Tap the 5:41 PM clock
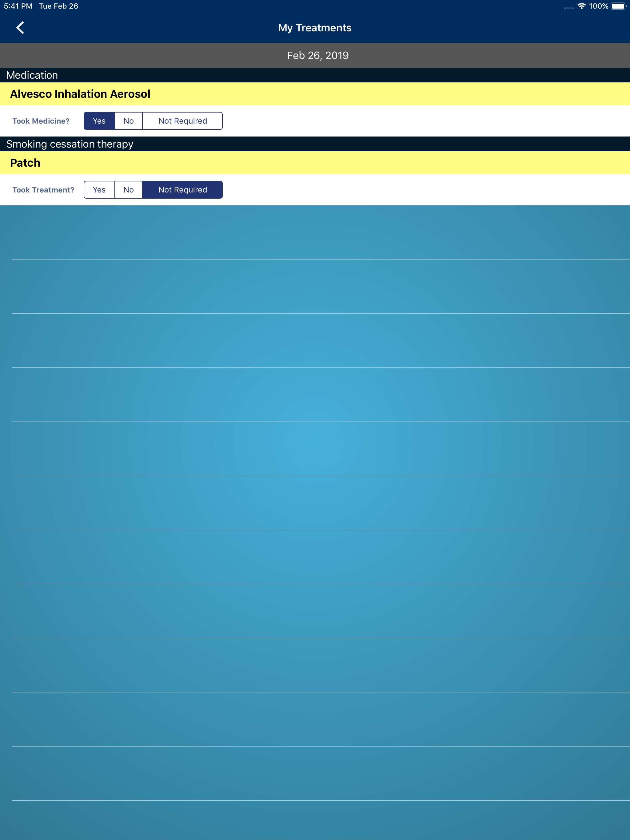This screenshot has width=630, height=840. pos(18,6)
